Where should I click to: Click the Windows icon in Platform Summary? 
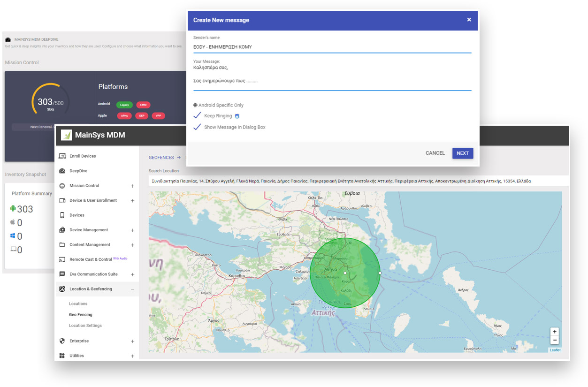[x=13, y=236]
